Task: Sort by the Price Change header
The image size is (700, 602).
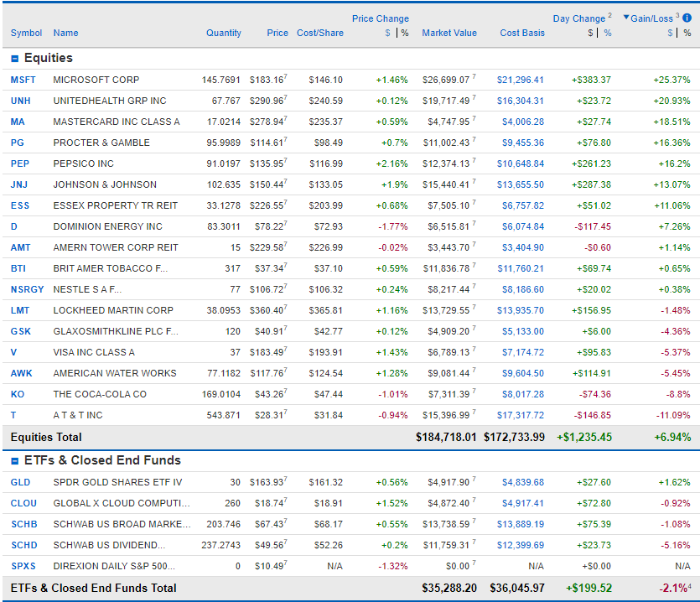Action: (381, 18)
